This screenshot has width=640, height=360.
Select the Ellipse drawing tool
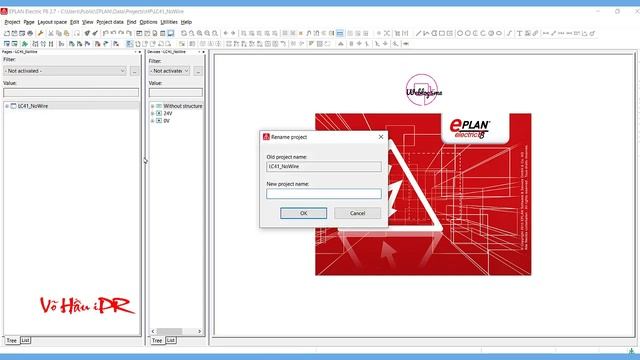click(499, 33)
